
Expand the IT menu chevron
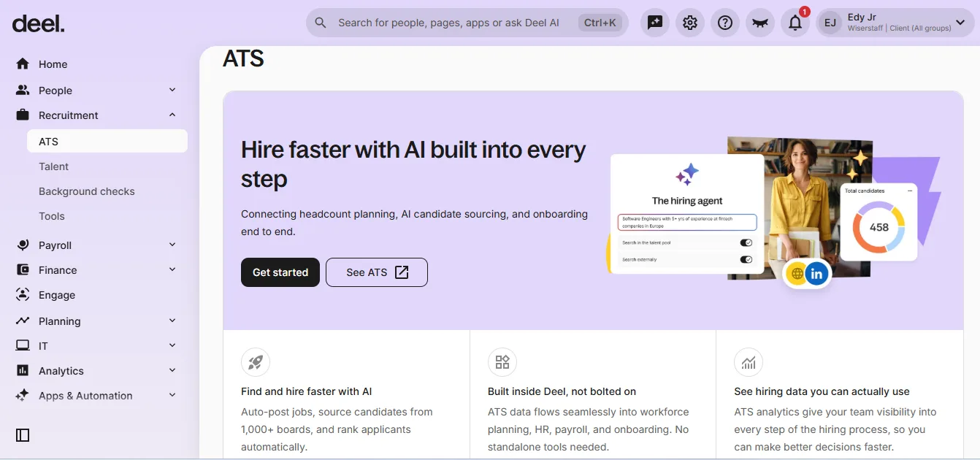[172, 345]
